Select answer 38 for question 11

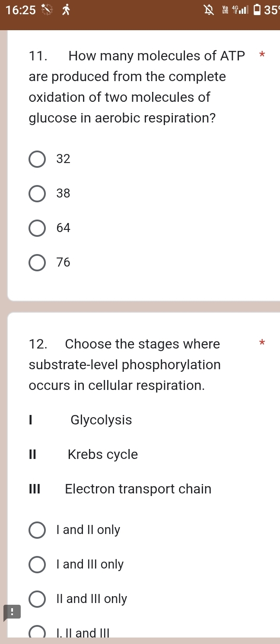click(37, 193)
